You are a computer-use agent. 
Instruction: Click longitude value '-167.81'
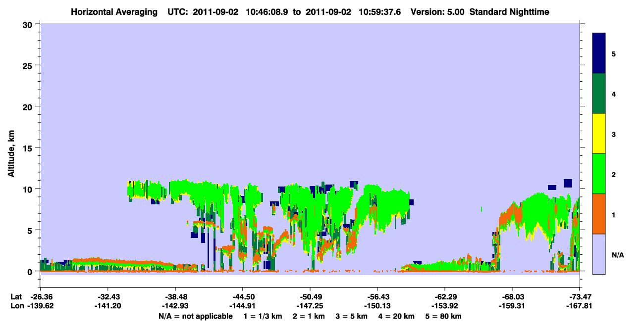579,306
